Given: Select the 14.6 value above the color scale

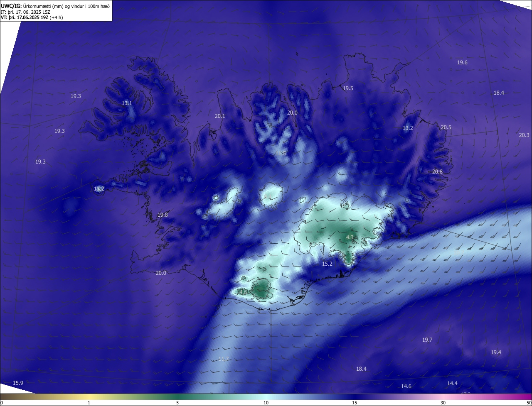Looking at the screenshot, I should pyautogui.click(x=406, y=386).
